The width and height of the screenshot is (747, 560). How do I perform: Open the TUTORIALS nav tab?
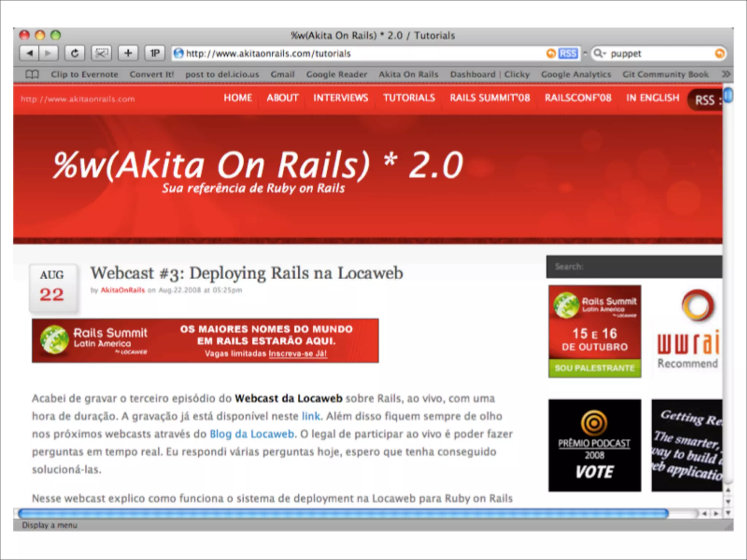(409, 98)
